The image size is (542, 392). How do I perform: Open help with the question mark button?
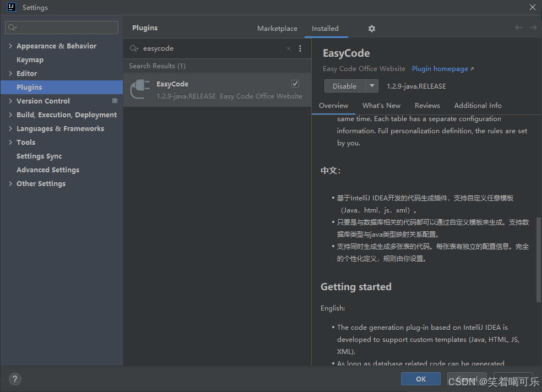click(15, 379)
